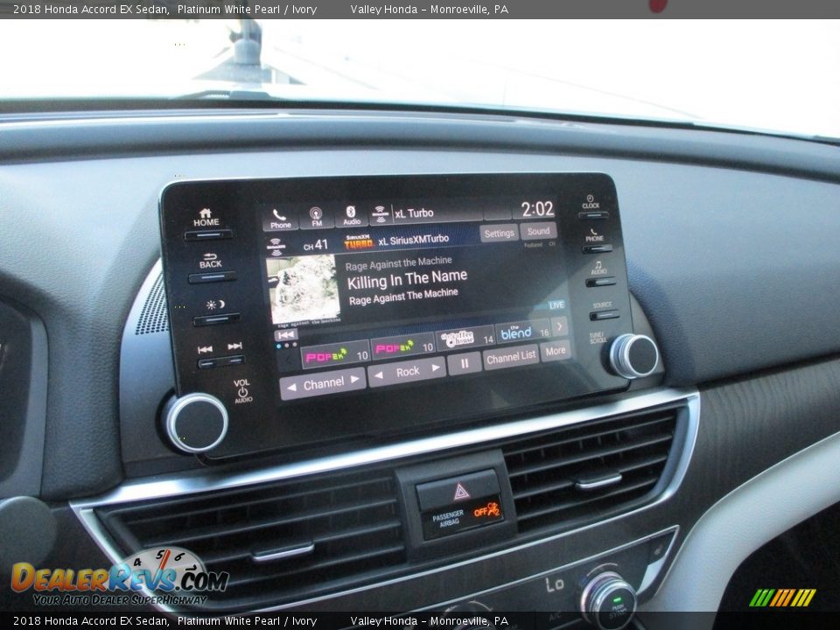
Task: Open the Channel List
Action: tap(510, 357)
